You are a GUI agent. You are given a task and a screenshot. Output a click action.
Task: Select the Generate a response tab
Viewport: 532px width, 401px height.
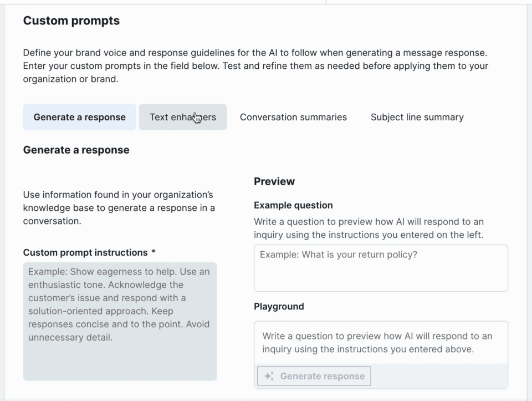coord(79,117)
